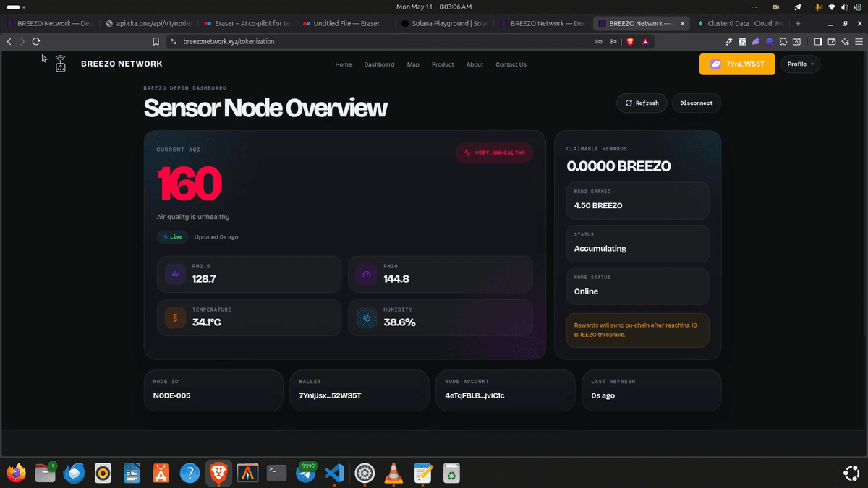
Task: Click the Breezo Network sensor logo icon
Action: (61, 64)
